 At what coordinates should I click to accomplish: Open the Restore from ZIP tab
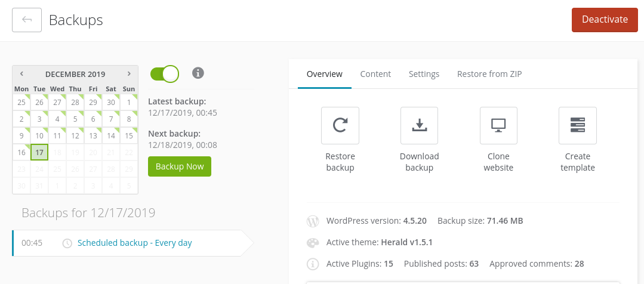(489, 74)
